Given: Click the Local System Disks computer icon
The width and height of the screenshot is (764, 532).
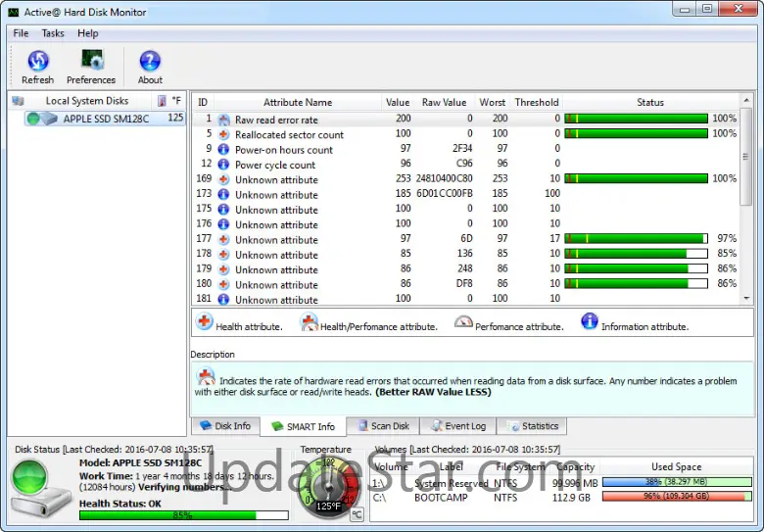Looking at the screenshot, I should 19,101.
